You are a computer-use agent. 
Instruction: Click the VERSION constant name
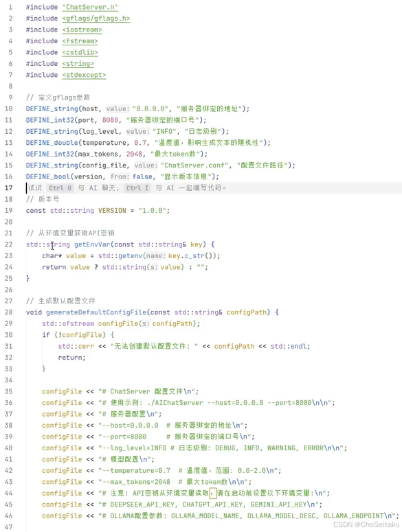coord(112,210)
